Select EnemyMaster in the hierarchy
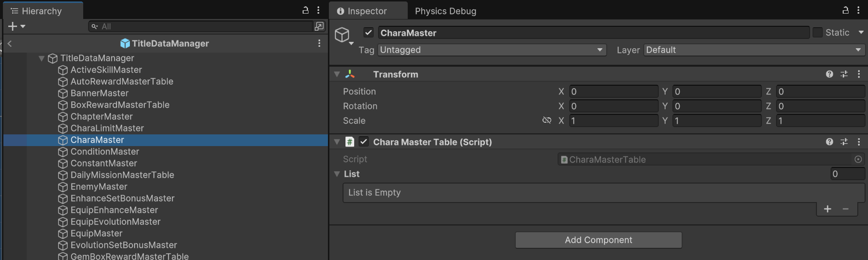The width and height of the screenshot is (868, 260). pos(99,186)
